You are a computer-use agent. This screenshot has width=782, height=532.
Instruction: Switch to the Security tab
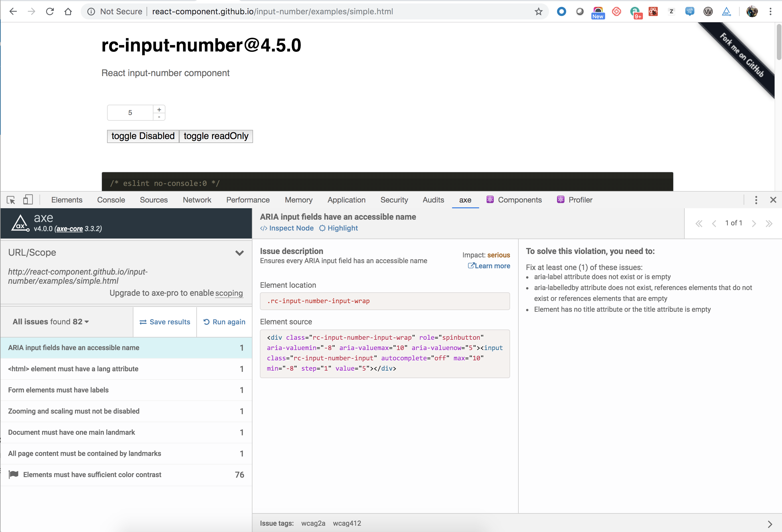point(394,200)
